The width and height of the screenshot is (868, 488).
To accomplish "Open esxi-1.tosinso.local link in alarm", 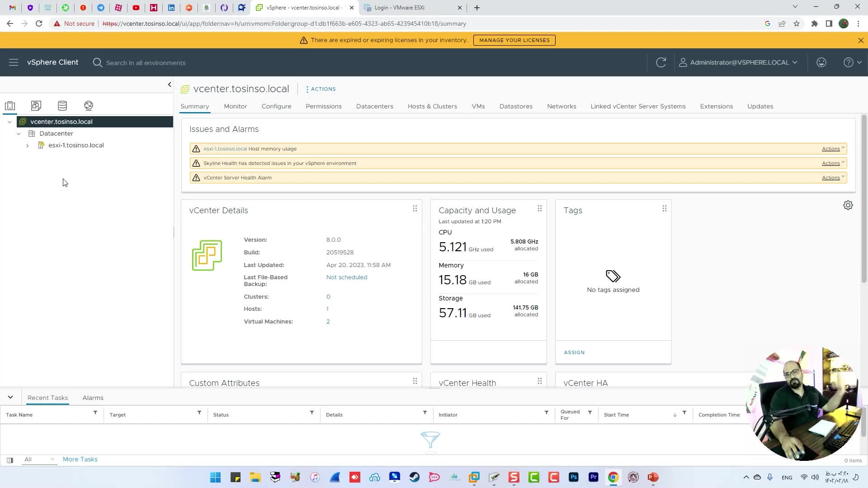I will click(x=225, y=149).
